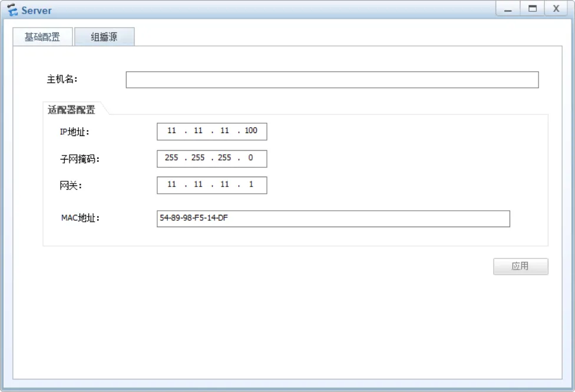Click the 主机名 input field
Image resolution: width=575 pixels, height=392 pixels.
click(332, 79)
